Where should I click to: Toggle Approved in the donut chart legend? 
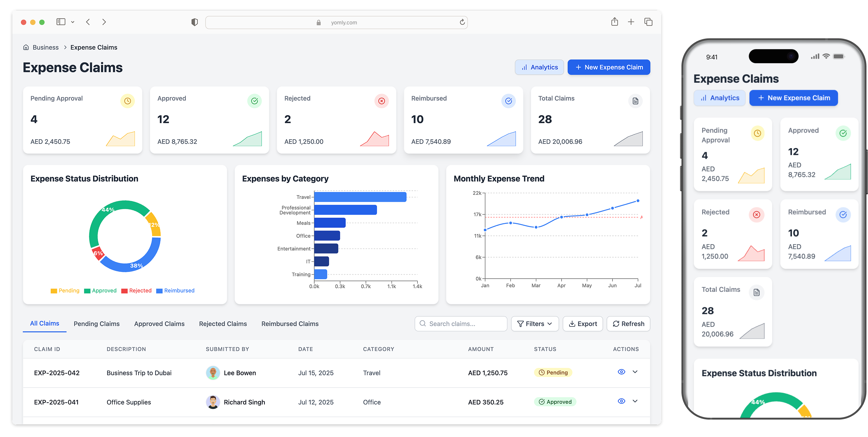coord(100,291)
